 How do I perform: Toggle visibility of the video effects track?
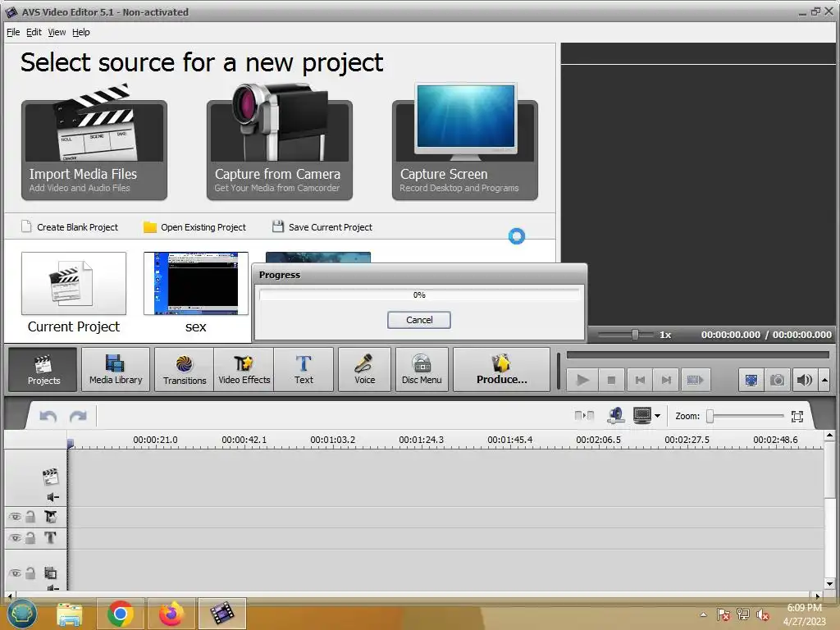click(15, 517)
